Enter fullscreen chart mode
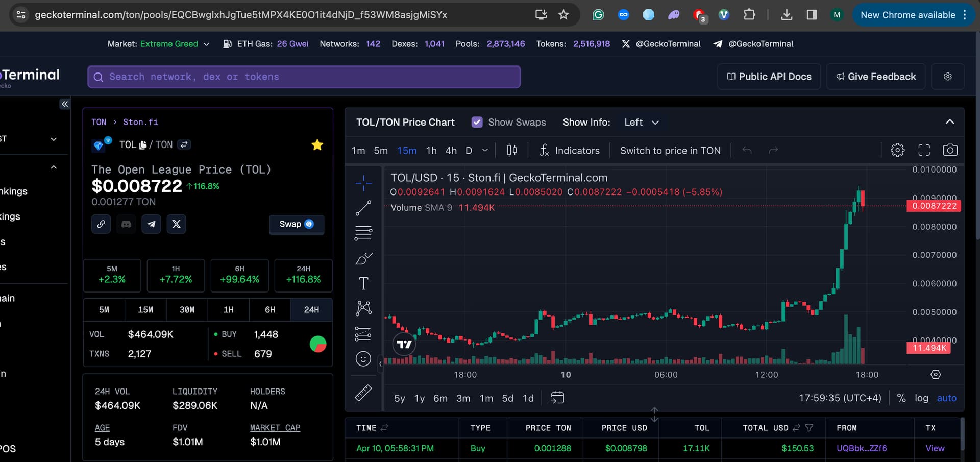980x462 pixels. click(924, 150)
